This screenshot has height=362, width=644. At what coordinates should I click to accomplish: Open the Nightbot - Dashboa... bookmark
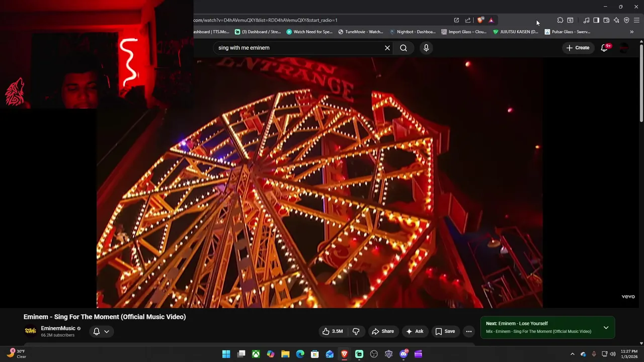click(413, 32)
